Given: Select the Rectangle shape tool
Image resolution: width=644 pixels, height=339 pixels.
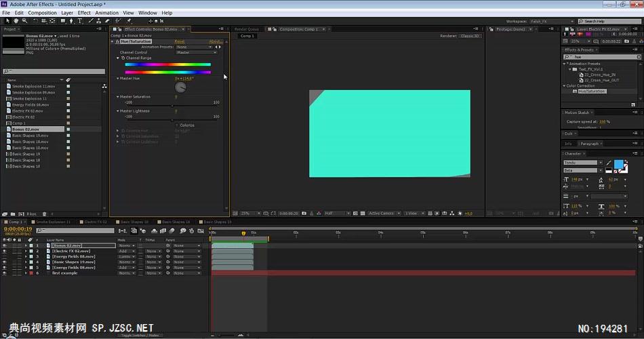Looking at the screenshot, I should coord(63,20).
